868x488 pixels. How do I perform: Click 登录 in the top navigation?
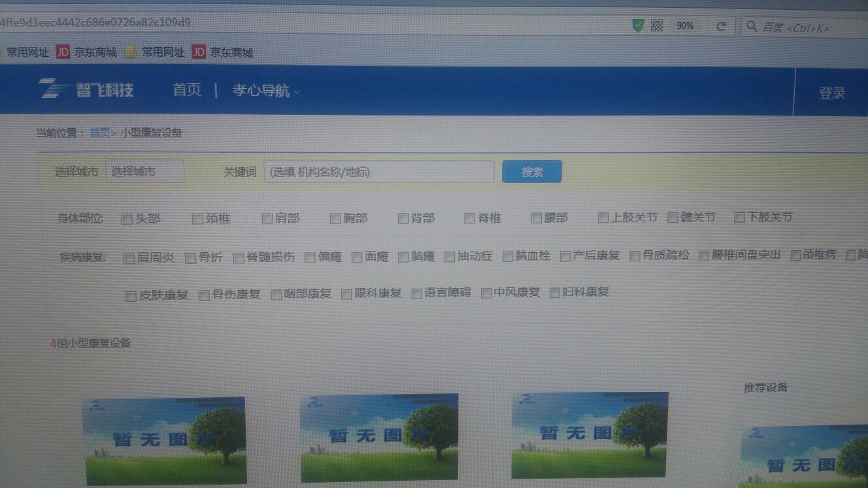click(x=831, y=93)
